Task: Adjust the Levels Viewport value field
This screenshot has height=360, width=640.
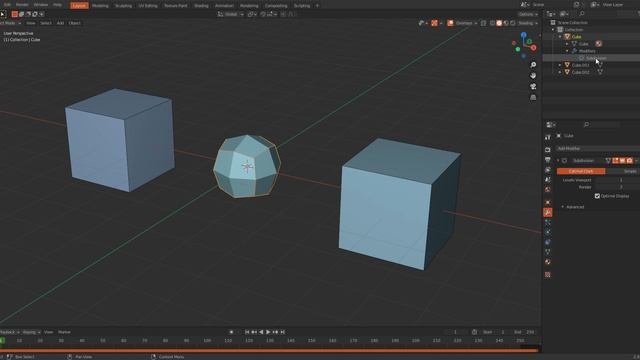Action: coord(617,180)
